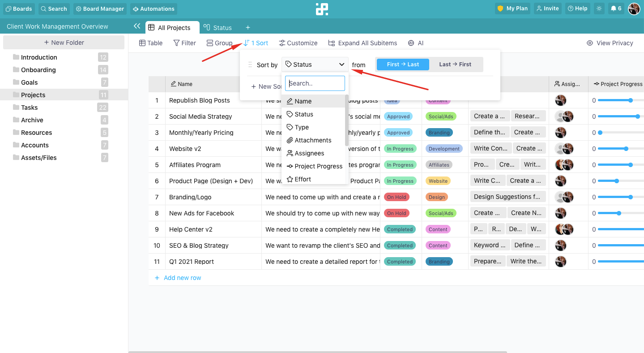Click the dropdown list scrollbar

pos(347,120)
